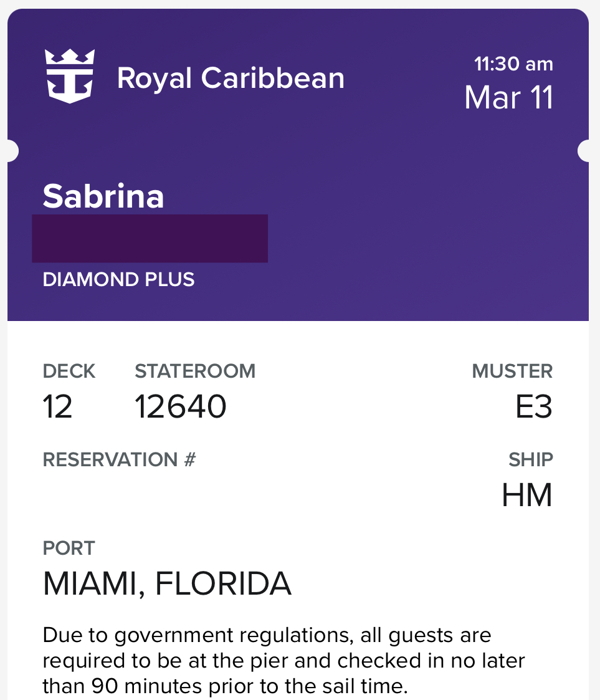Tap the SHIP label

pos(531,459)
